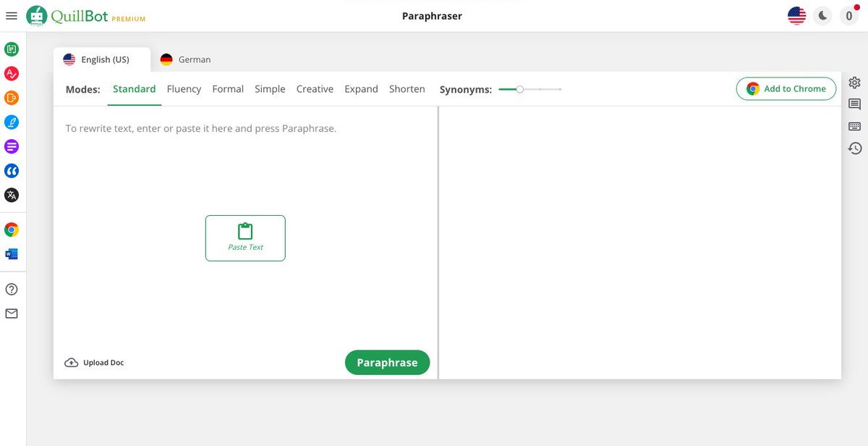The image size is (868, 446).
Task: Click the Upload Doc cloud icon
Action: click(72, 363)
